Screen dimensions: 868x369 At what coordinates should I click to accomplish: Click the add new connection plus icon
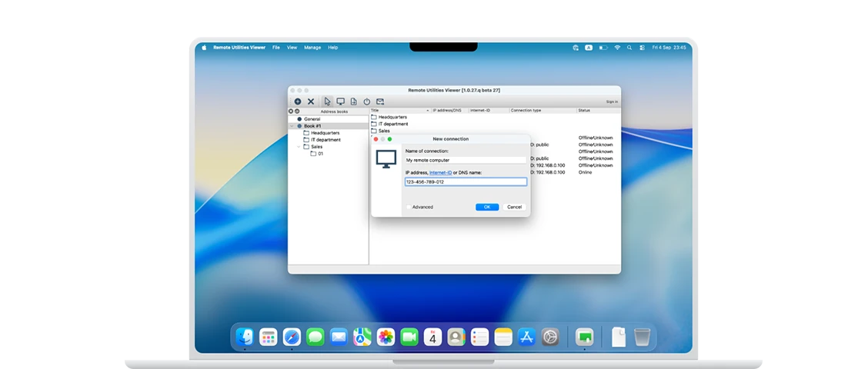tap(298, 101)
